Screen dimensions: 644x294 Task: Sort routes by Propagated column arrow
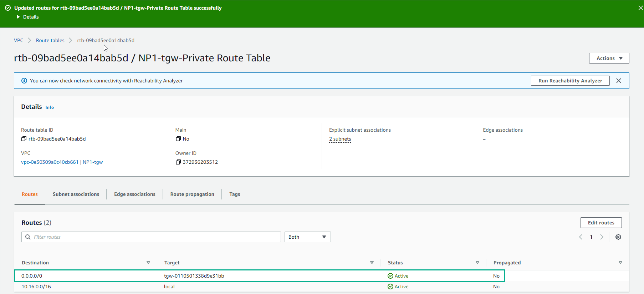click(620, 263)
